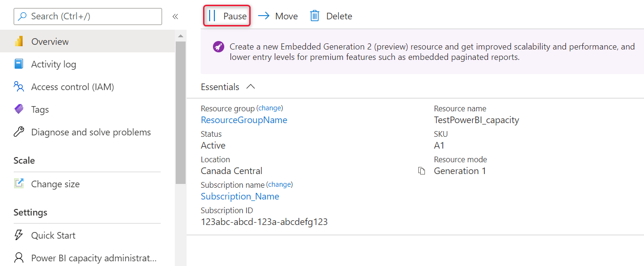Image resolution: width=644 pixels, height=266 pixels.
Task: Collapse the left navigation menu
Action: [175, 16]
